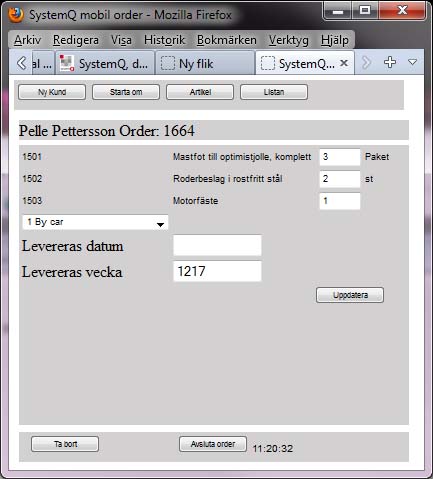Click the Listan button
This screenshot has width=433, height=479.
point(274,92)
